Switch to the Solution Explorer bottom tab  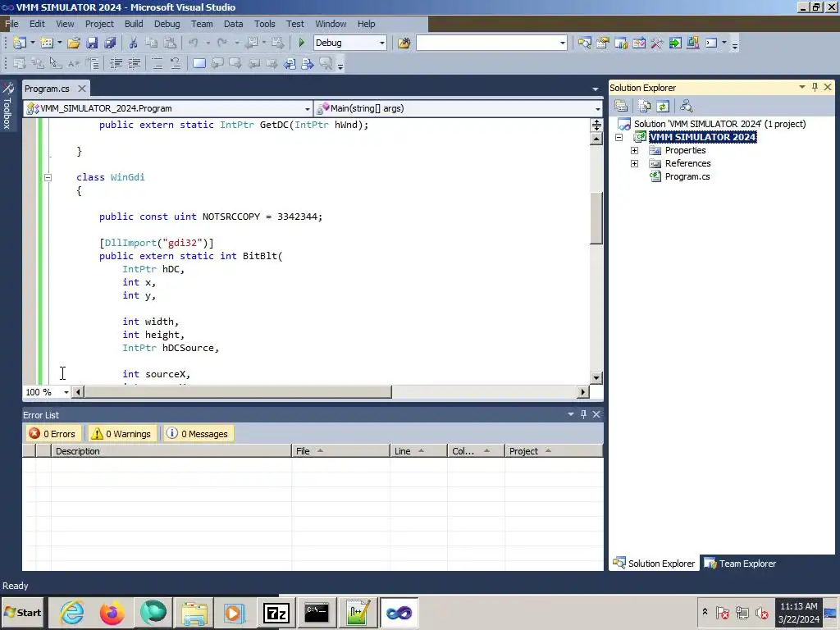click(654, 564)
